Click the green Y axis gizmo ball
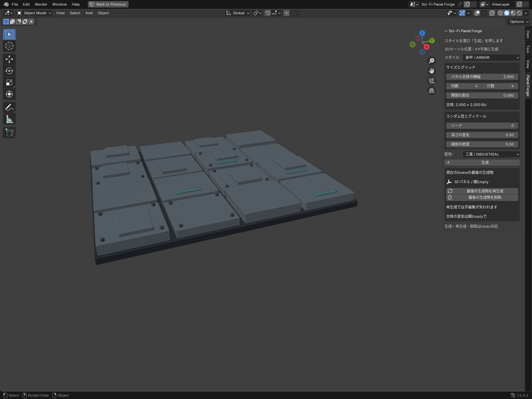 pyautogui.click(x=432, y=41)
